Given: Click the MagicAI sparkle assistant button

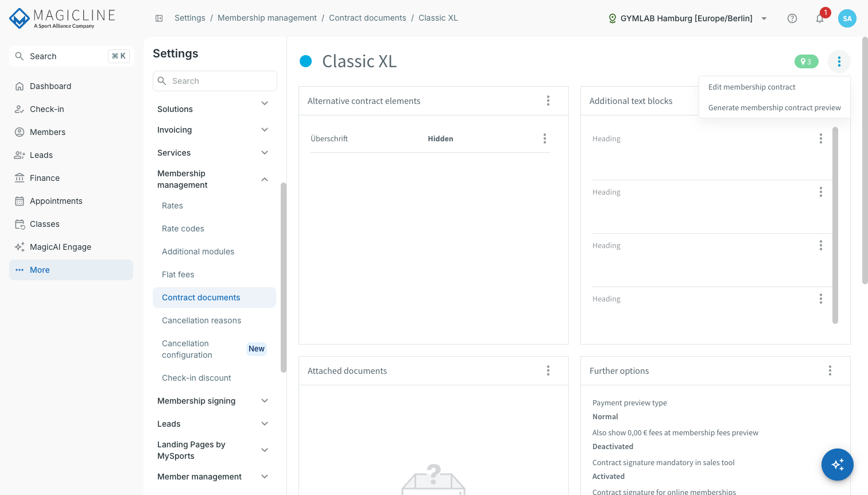Looking at the screenshot, I should coord(838,465).
